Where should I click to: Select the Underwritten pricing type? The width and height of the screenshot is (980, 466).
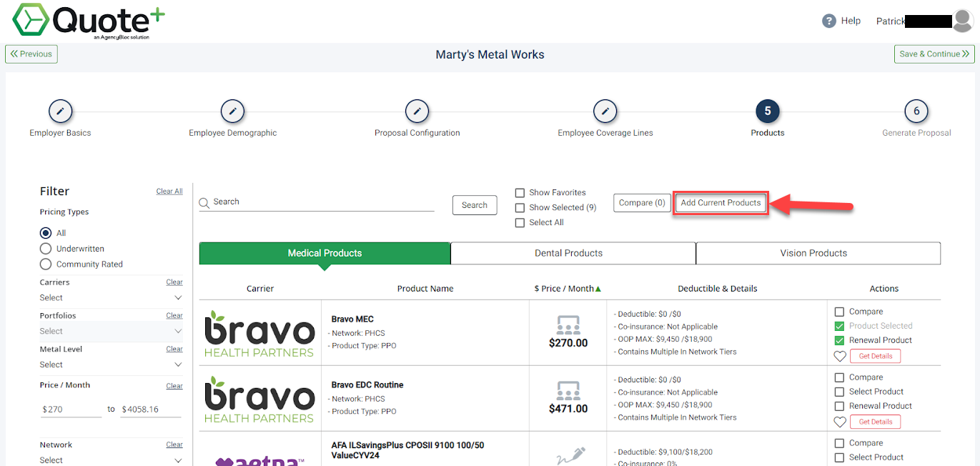[46, 249]
